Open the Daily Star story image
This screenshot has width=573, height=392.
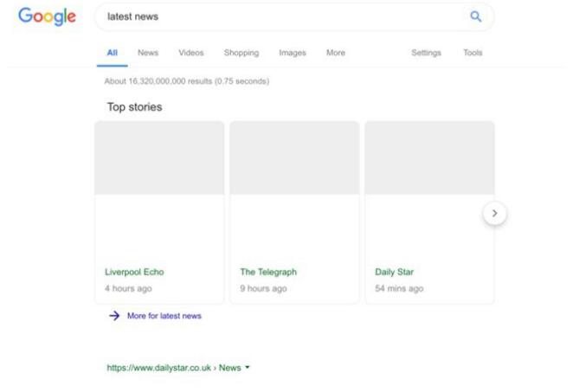(x=429, y=157)
